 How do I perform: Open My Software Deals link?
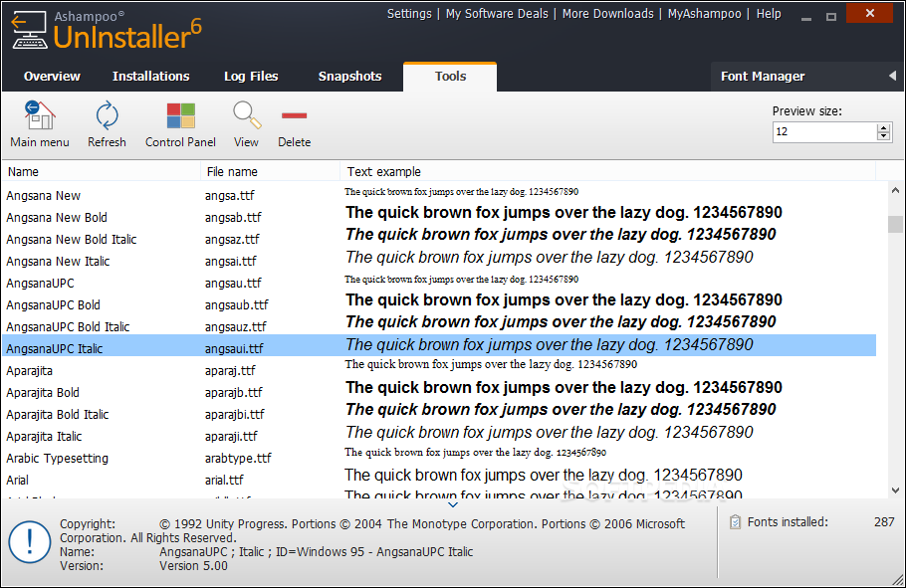coord(497,14)
